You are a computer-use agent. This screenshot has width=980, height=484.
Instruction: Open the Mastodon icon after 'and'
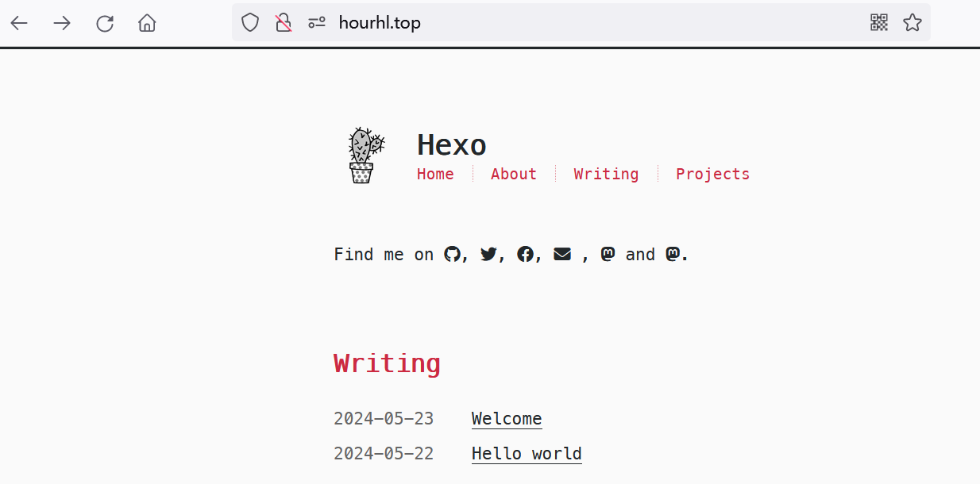pyautogui.click(x=673, y=254)
